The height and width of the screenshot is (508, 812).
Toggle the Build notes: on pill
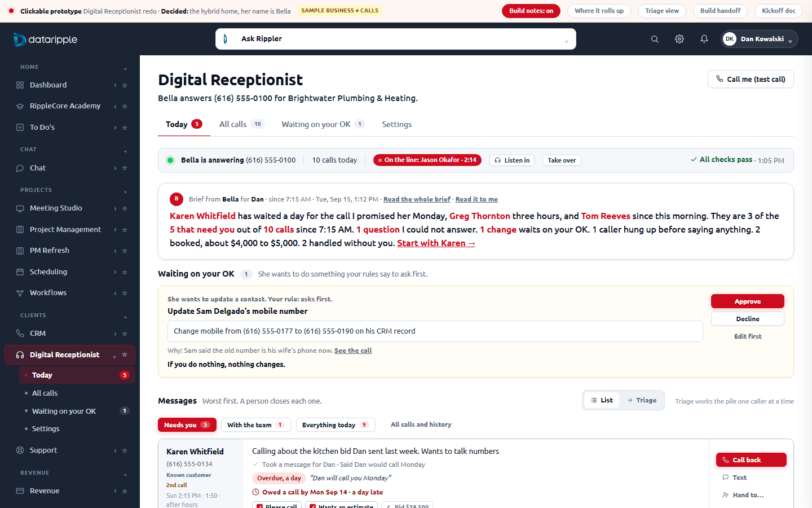point(531,11)
